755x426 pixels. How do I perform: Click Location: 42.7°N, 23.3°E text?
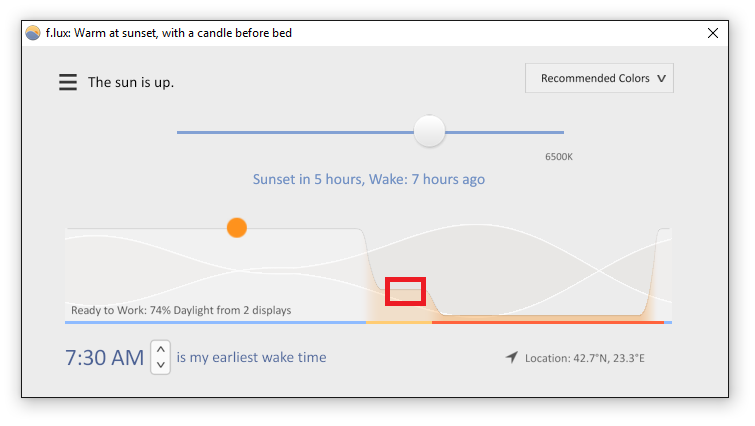pyautogui.click(x=585, y=358)
